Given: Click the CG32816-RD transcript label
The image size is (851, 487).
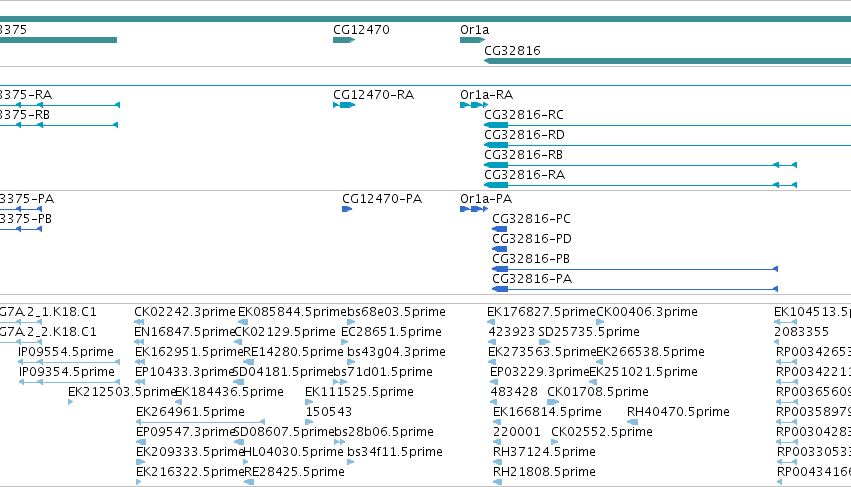Looking at the screenshot, I should click(524, 135).
